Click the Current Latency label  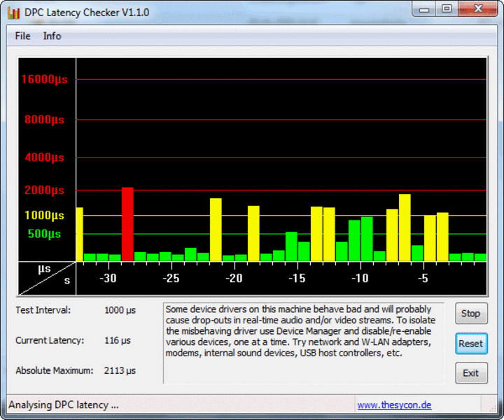[50, 341]
